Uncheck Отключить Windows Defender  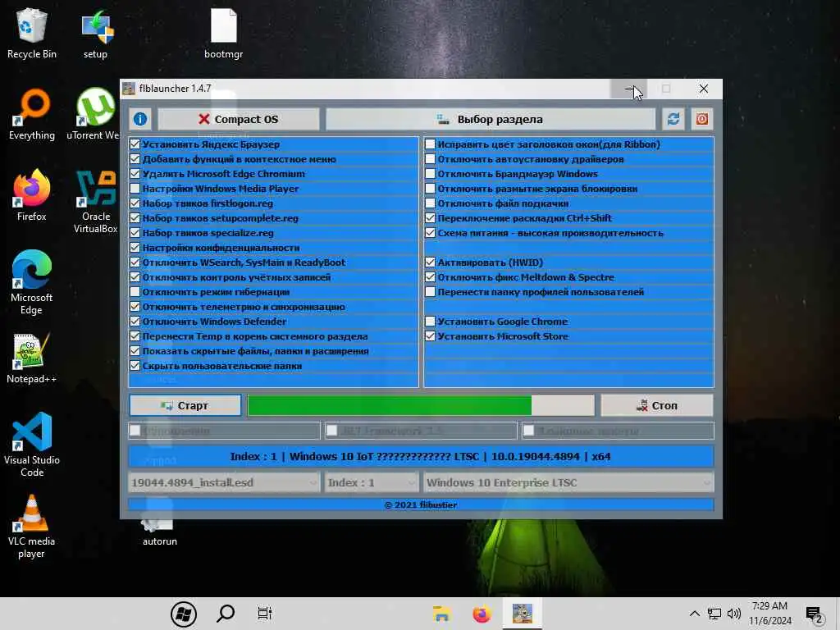[135, 322]
